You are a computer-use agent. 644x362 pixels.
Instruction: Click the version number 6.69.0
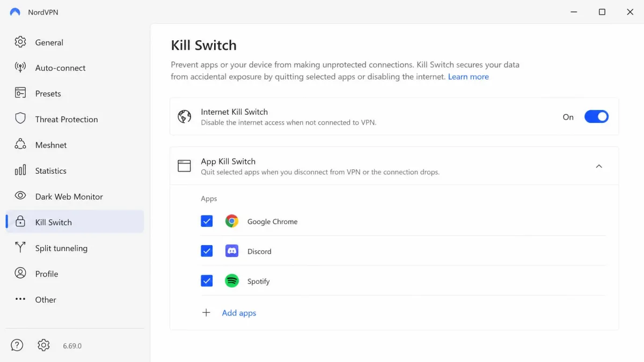pyautogui.click(x=72, y=346)
